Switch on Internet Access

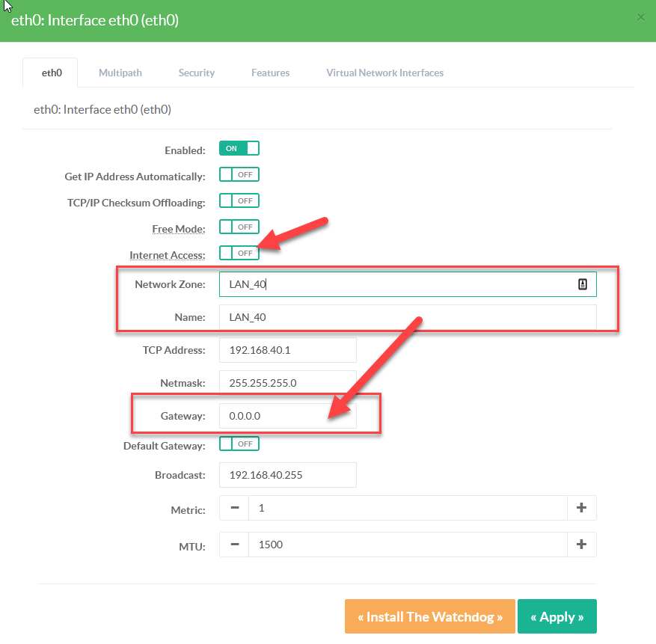(x=239, y=253)
